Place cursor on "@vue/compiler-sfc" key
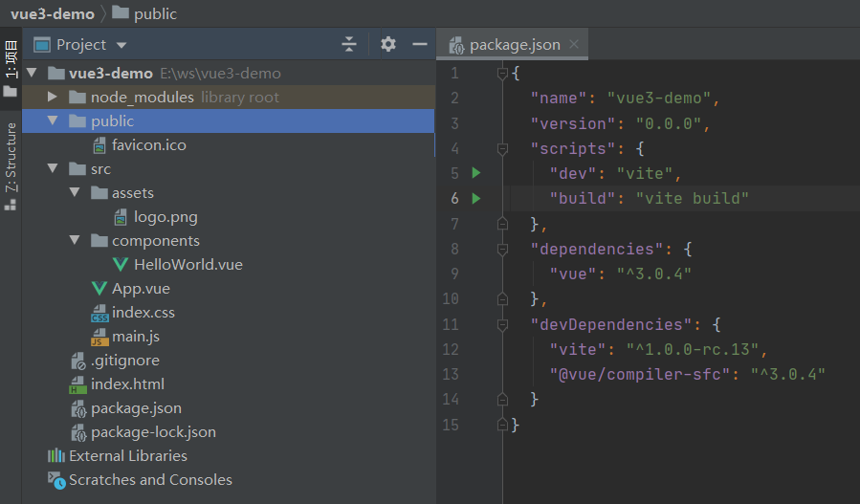The width and height of the screenshot is (860, 504). [640, 375]
